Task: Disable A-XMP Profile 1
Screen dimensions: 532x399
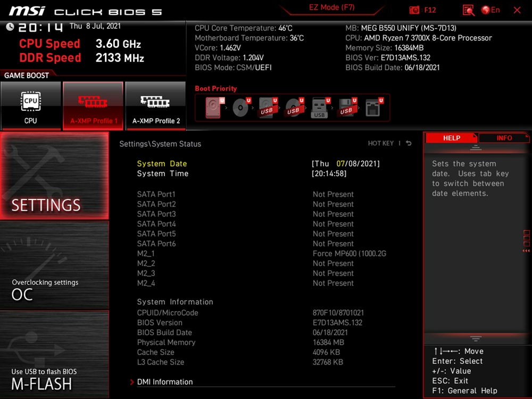Action: pos(93,105)
